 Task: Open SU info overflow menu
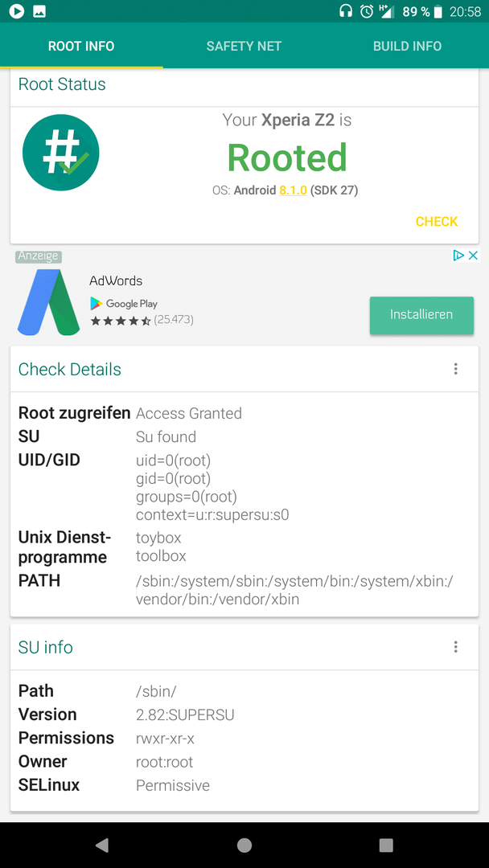456,646
